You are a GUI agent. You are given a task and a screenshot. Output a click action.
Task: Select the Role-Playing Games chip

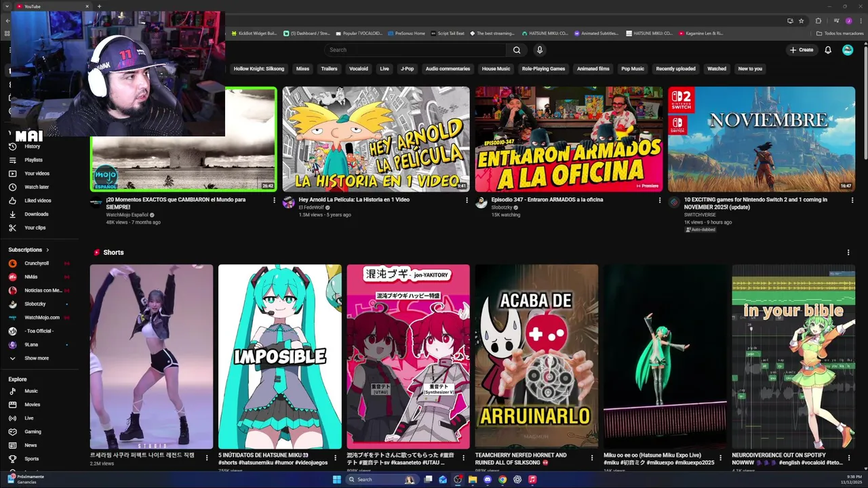(543, 68)
